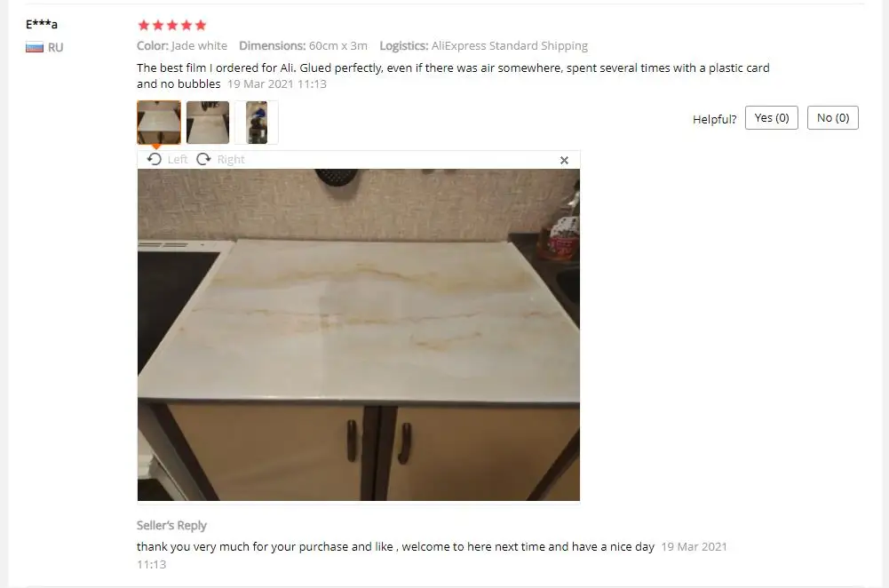The height and width of the screenshot is (588, 889).
Task: Click the RU country label
Action: point(56,48)
